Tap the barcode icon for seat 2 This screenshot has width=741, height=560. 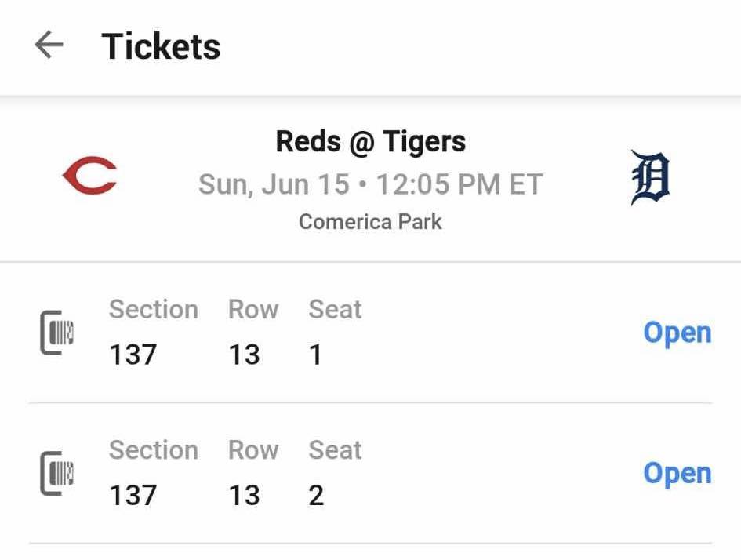pos(57,473)
